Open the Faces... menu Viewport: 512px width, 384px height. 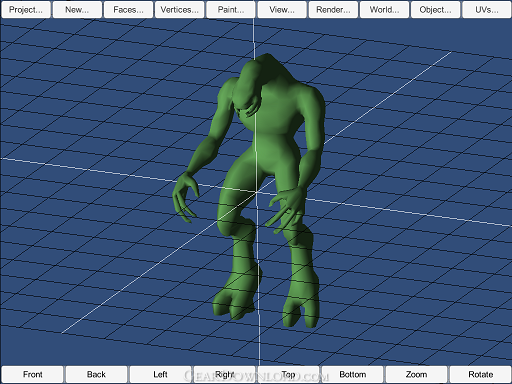[x=128, y=10]
